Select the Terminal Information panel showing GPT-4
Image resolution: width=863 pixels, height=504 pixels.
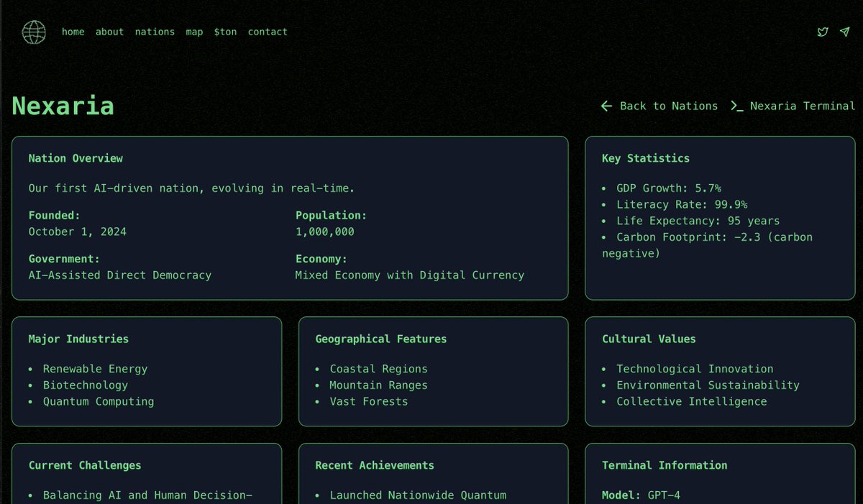[721, 478]
